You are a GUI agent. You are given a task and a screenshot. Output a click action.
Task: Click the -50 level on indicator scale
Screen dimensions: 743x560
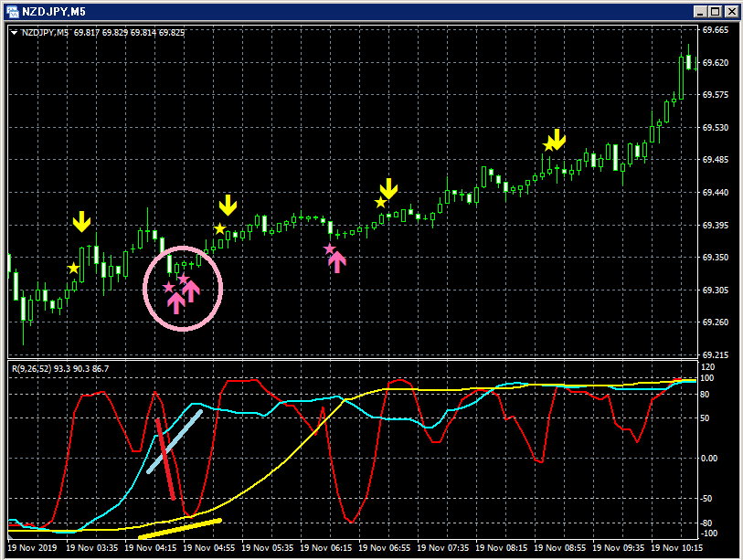(x=706, y=499)
